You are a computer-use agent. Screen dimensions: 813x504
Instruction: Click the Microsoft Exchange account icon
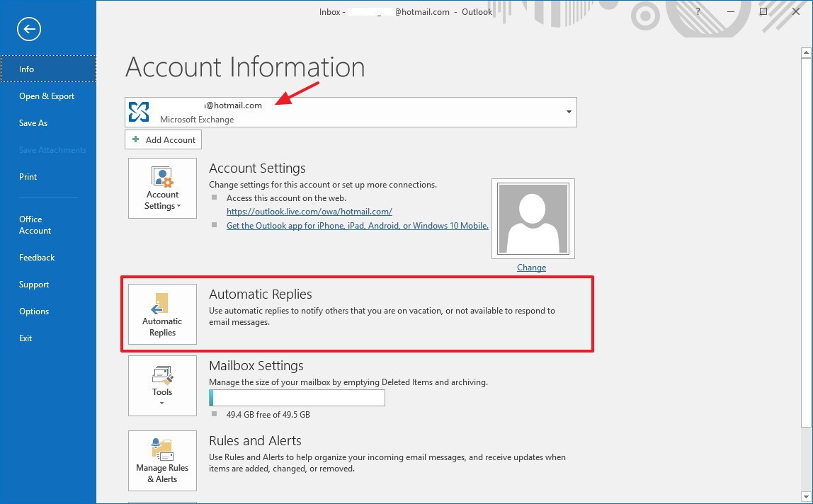(x=139, y=112)
